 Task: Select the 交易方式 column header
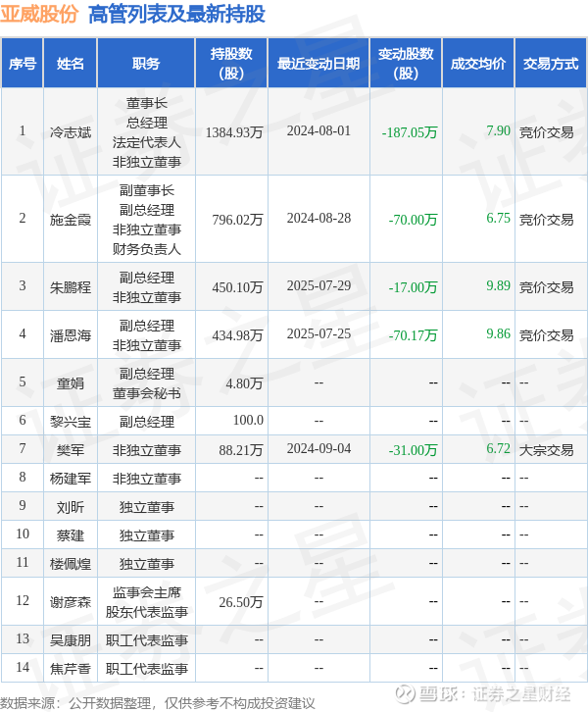pos(551,63)
